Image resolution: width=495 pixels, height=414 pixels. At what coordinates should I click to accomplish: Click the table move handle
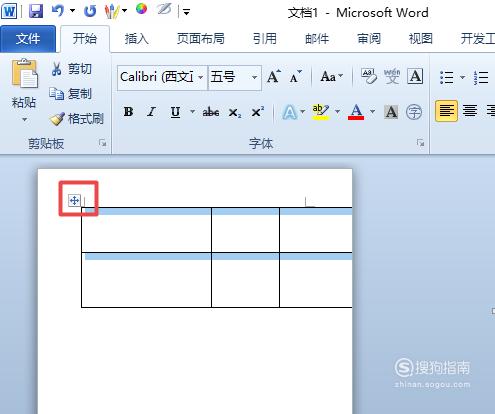tap(74, 201)
